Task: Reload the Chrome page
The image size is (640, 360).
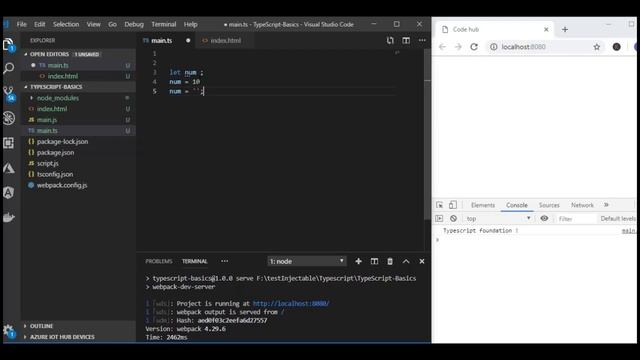Action: pyautogui.click(x=474, y=47)
